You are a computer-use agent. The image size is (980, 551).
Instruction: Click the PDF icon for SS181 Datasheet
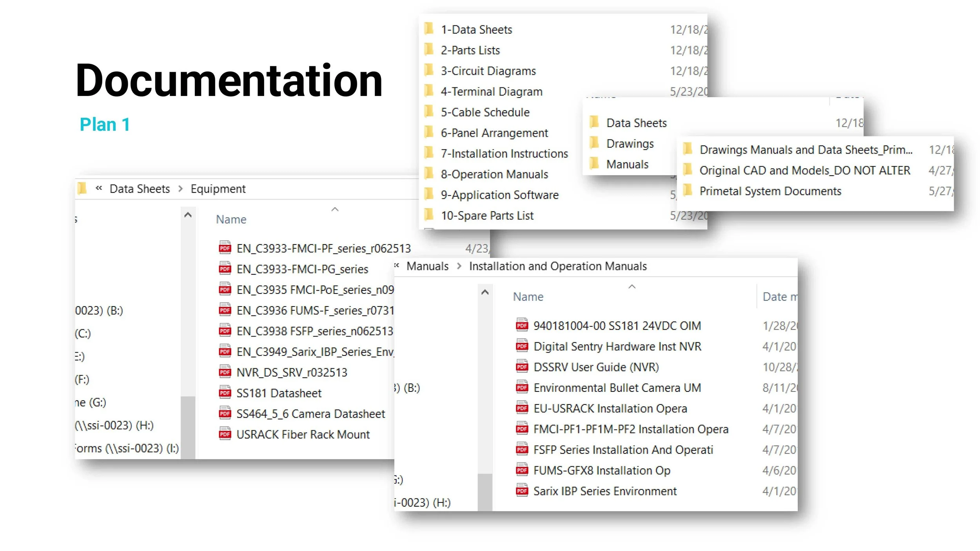coord(225,392)
